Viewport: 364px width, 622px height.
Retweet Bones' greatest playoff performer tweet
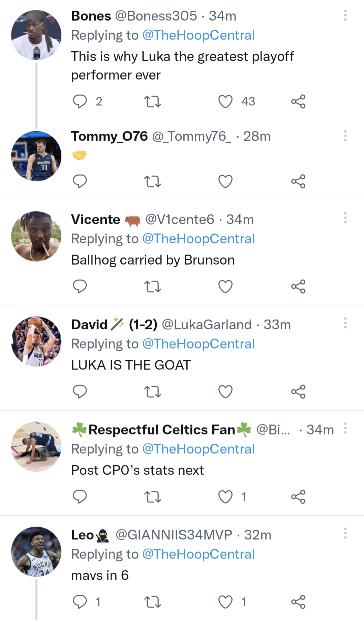pyautogui.click(x=153, y=101)
